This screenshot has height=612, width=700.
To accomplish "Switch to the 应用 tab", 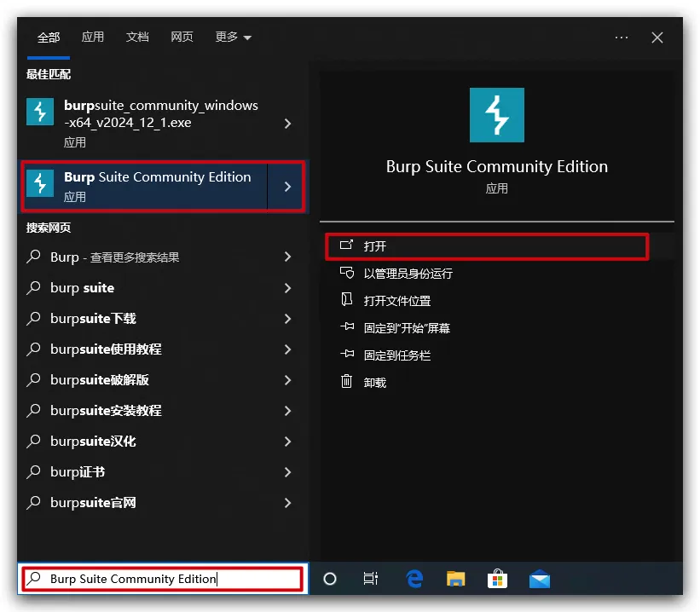I will (93, 38).
